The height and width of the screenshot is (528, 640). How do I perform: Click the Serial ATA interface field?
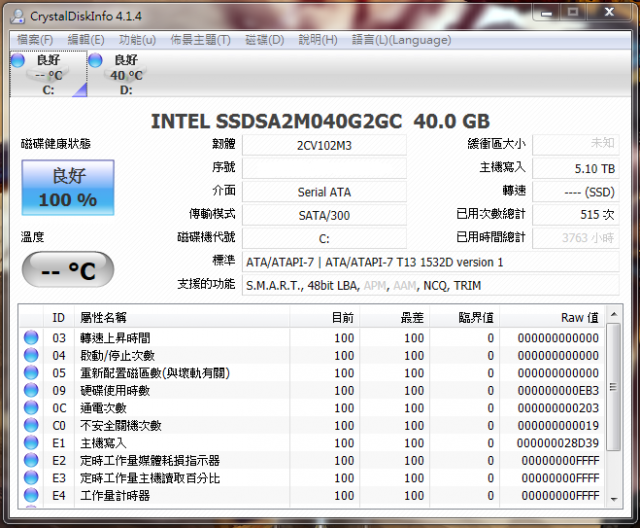tap(324, 192)
